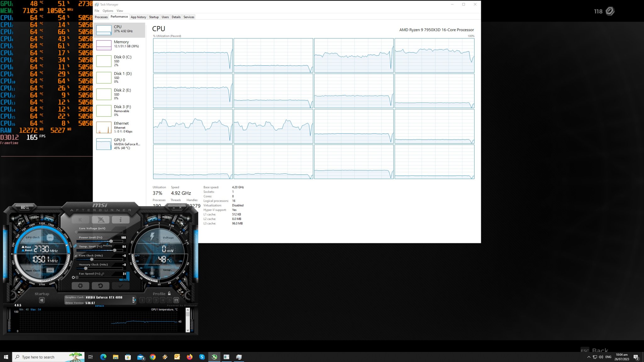Open Firefox from the taskbar
The height and width of the screenshot is (362, 644).
(189, 357)
